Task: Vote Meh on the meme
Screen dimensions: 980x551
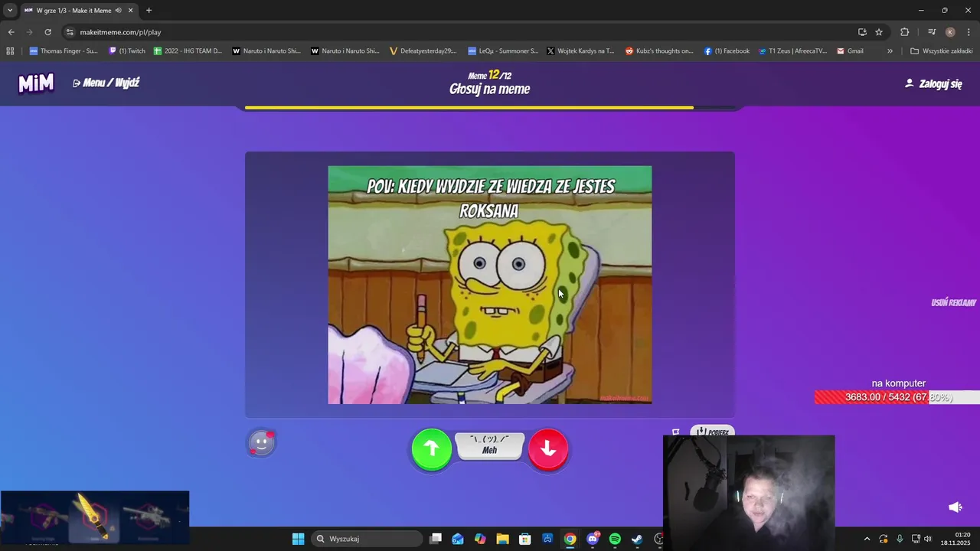Action: coord(490,446)
